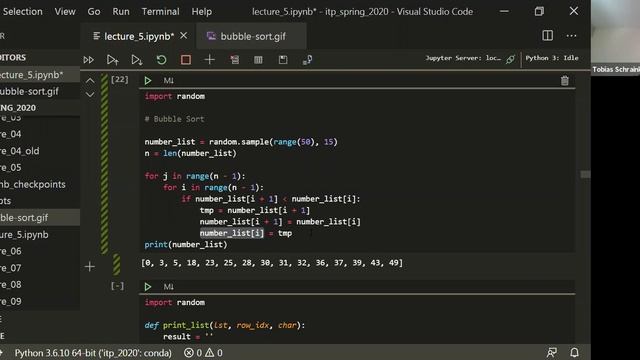
Task: Collapse the open editors section header
Action: pyautogui.click(x=40, y=58)
